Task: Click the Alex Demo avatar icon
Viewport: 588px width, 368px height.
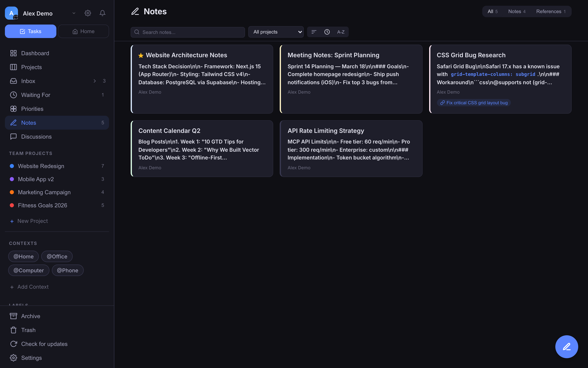Action: (11, 13)
